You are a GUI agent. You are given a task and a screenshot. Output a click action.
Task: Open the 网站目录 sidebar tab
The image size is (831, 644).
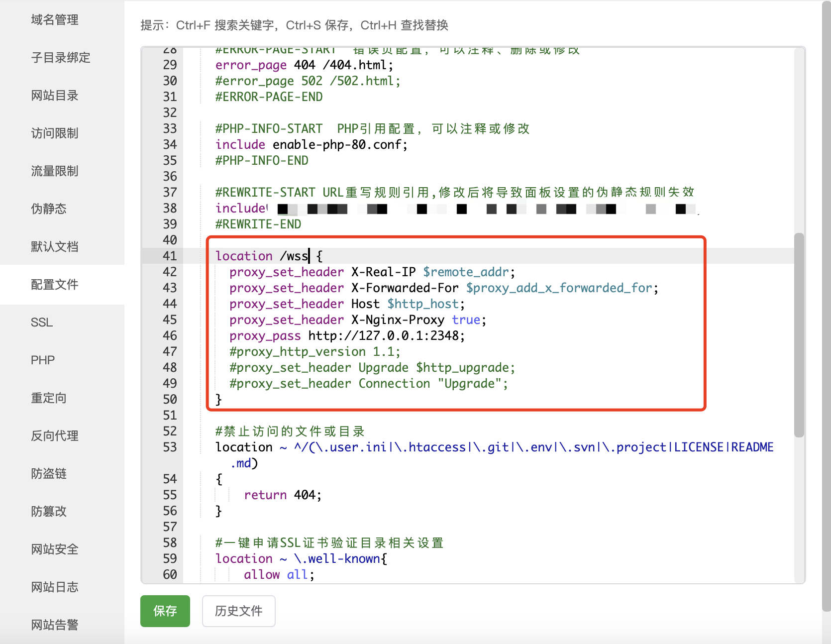(55, 96)
